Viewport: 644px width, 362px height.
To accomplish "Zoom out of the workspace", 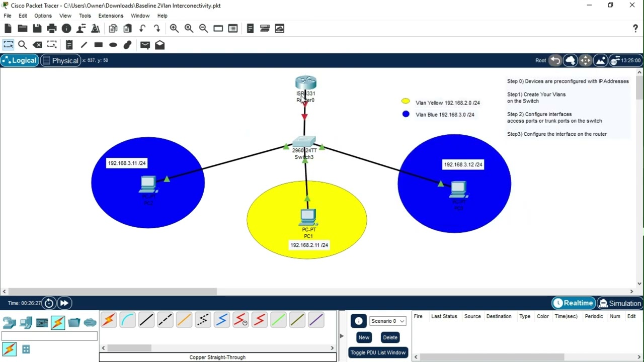I will [203, 29].
